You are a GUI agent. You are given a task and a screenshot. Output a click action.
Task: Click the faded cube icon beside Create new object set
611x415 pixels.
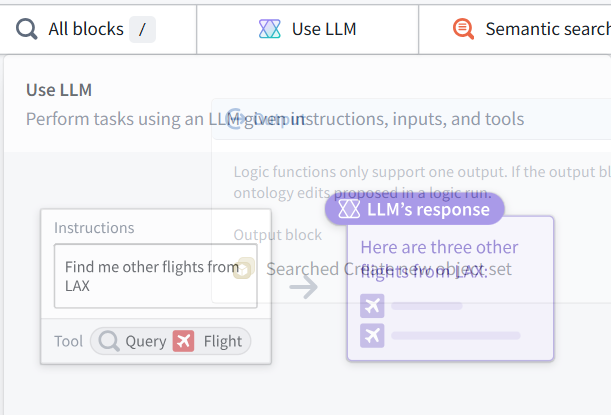tap(244, 268)
